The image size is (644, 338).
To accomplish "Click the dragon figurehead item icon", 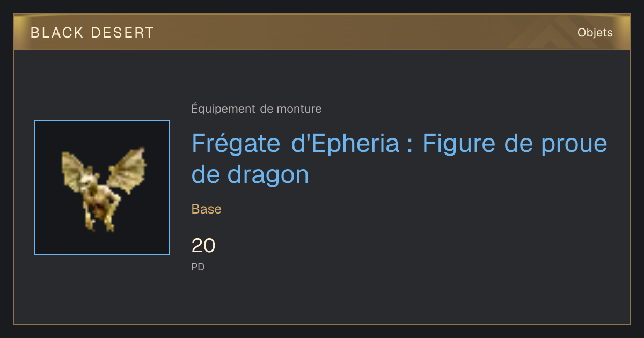I will point(102,187).
